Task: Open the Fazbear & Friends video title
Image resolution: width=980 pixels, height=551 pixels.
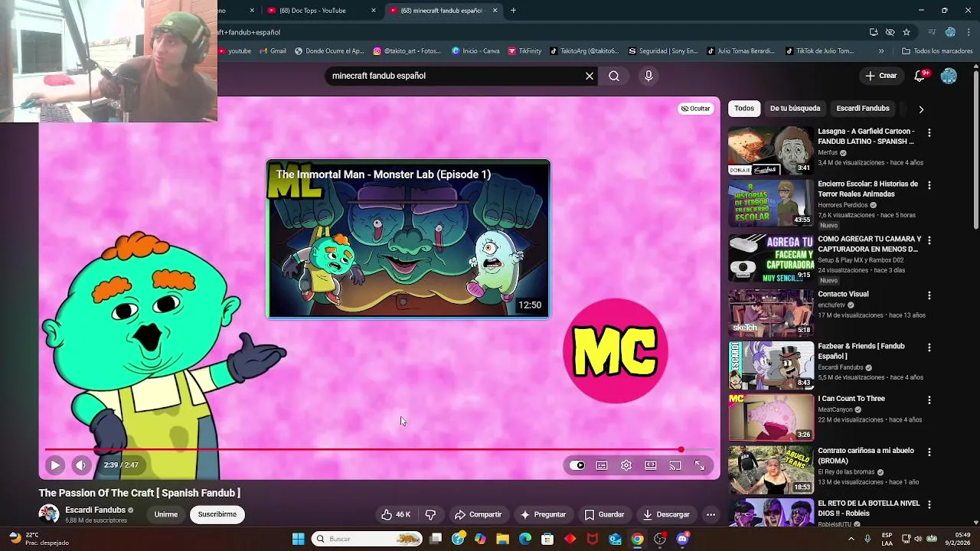Action: tap(861, 351)
